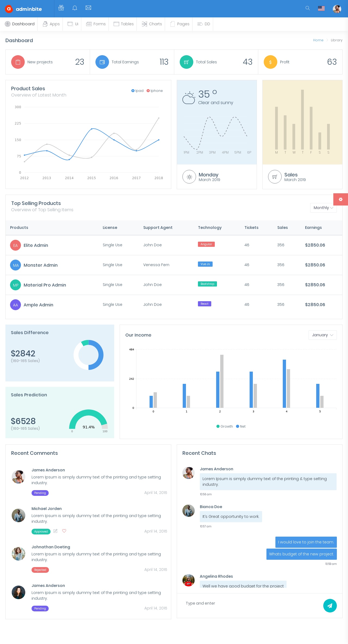Click the blue Total Earnings wallet icon
The image size is (348, 644).
tap(102, 62)
